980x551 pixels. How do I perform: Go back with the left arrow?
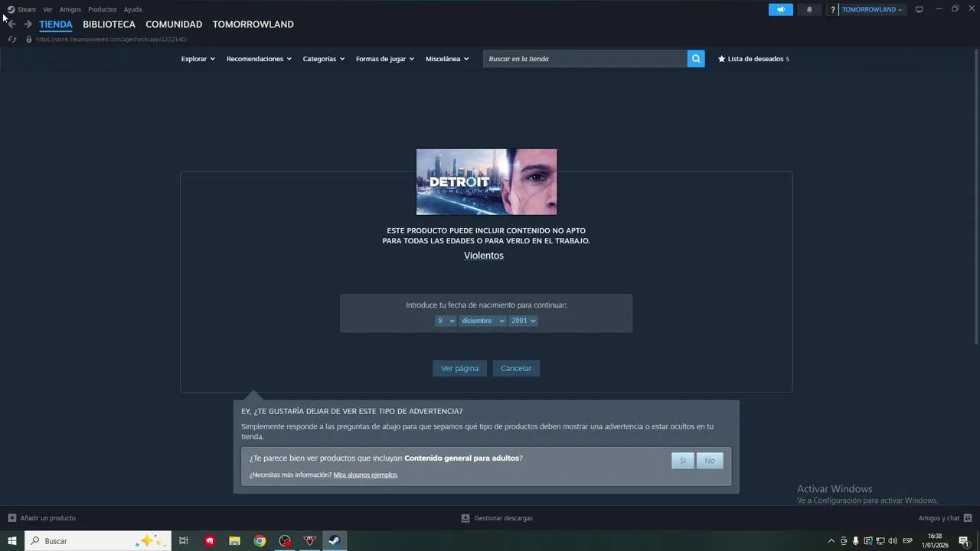click(x=11, y=24)
